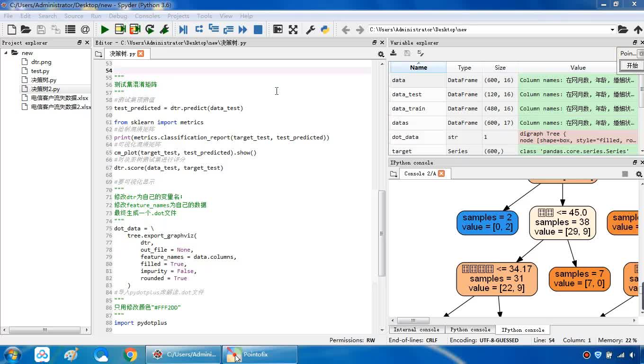The width and height of the screenshot is (644, 364).
Task: Sort variables by the Name column header
Action: pos(418,67)
